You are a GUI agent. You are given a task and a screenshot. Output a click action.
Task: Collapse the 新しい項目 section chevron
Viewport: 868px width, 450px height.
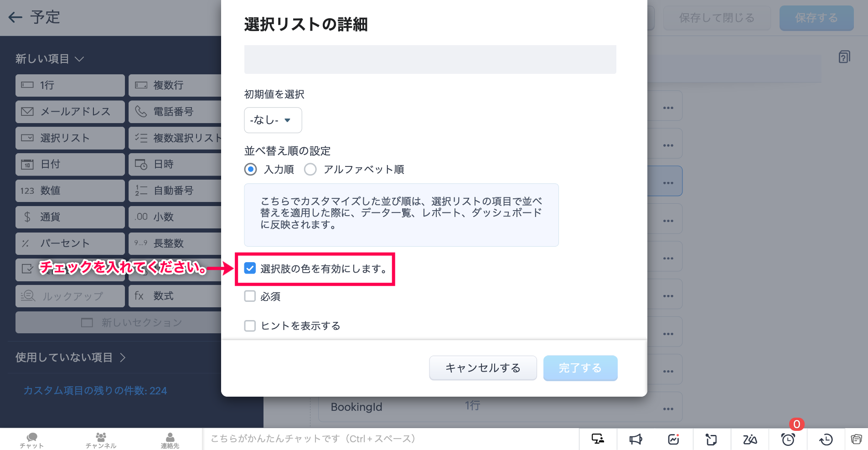79,59
